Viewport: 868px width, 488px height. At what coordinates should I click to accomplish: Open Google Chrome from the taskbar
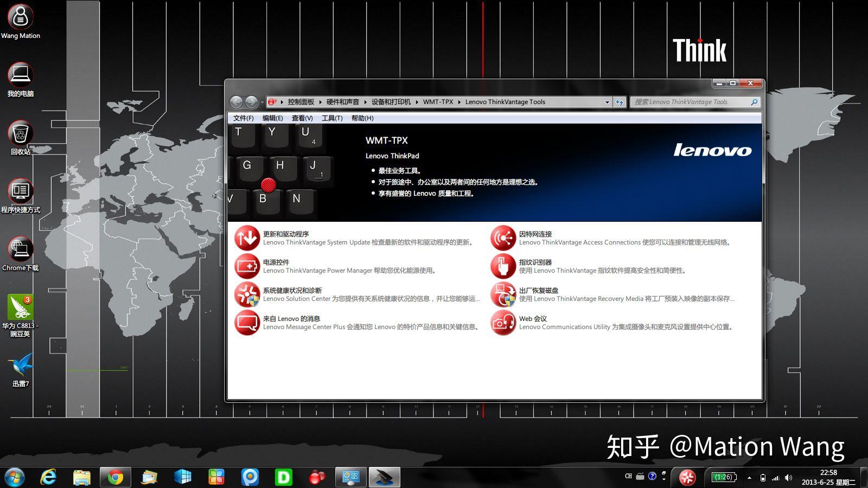coord(116,477)
